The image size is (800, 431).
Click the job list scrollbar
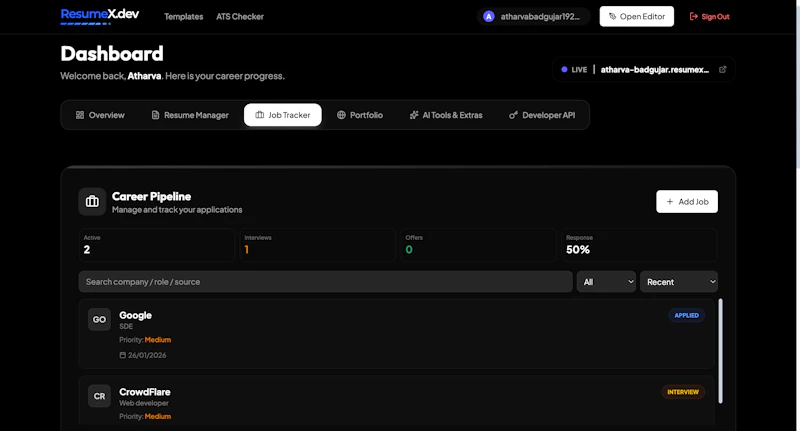tap(720, 351)
